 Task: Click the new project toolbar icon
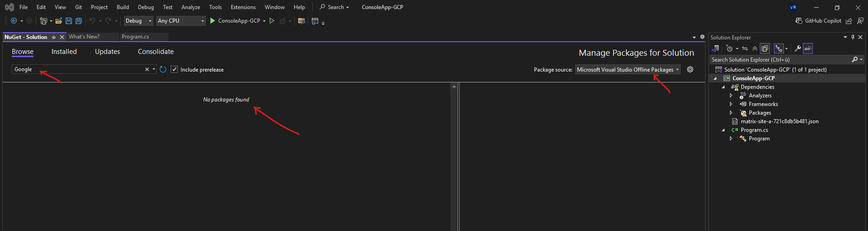(x=43, y=21)
